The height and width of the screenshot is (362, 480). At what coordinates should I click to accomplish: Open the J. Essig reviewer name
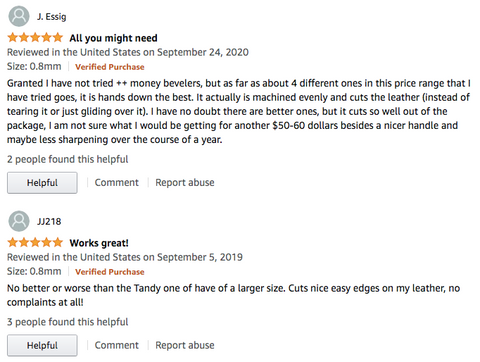tap(52, 17)
